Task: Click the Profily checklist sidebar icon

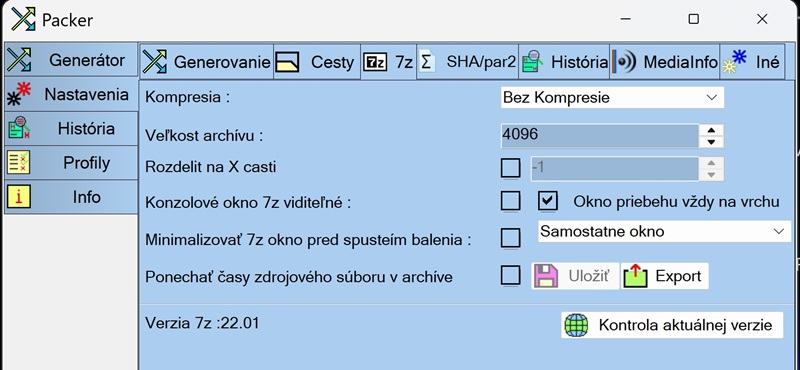Action: [19, 163]
